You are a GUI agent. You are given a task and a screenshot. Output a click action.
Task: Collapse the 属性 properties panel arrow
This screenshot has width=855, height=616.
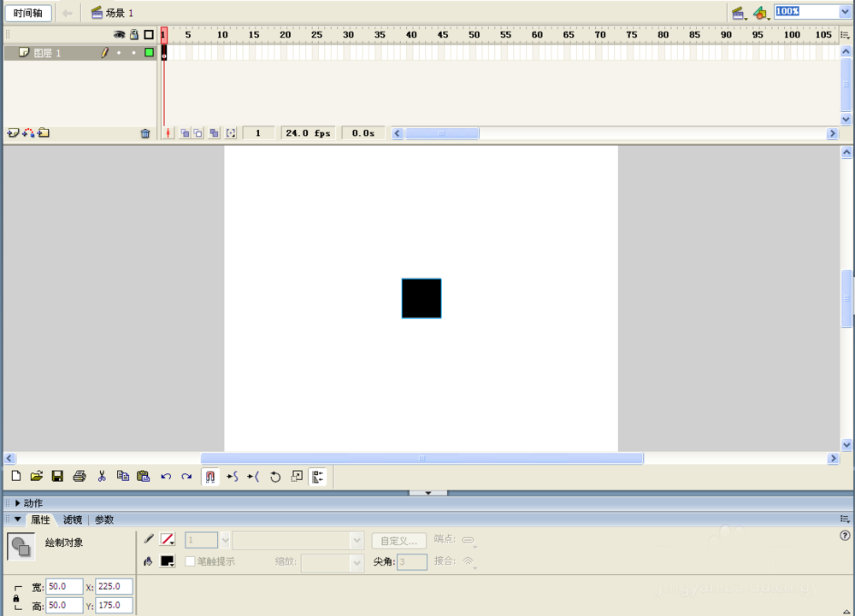tap(17, 519)
